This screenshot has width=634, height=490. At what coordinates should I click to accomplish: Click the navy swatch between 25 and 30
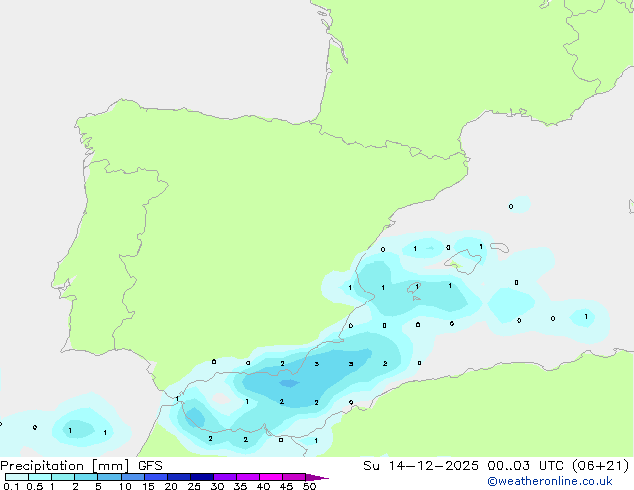point(202,477)
